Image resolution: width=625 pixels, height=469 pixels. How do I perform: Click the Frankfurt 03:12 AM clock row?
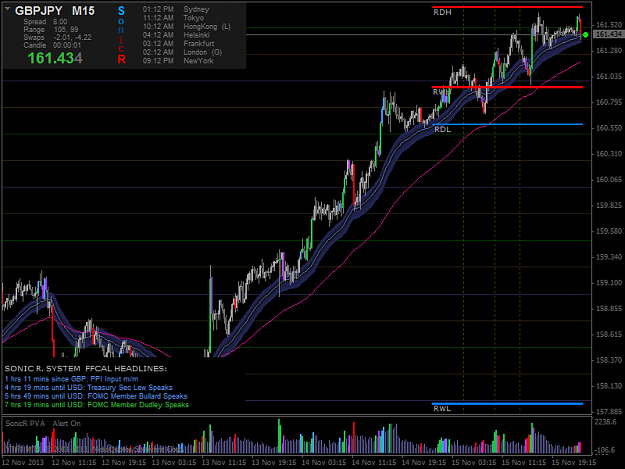tap(178, 43)
